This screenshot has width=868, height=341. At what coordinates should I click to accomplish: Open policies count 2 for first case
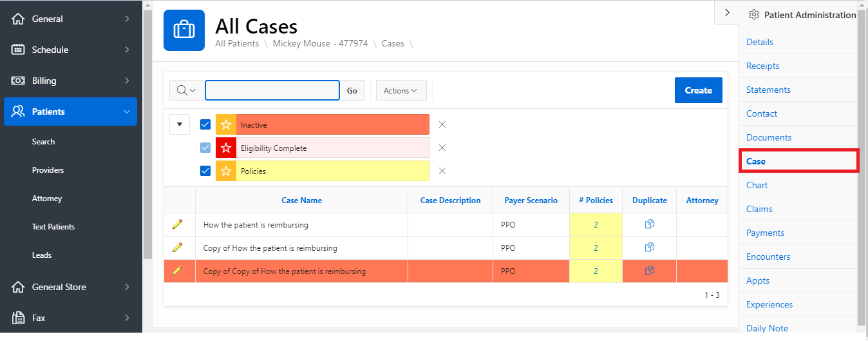tap(596, 225)
